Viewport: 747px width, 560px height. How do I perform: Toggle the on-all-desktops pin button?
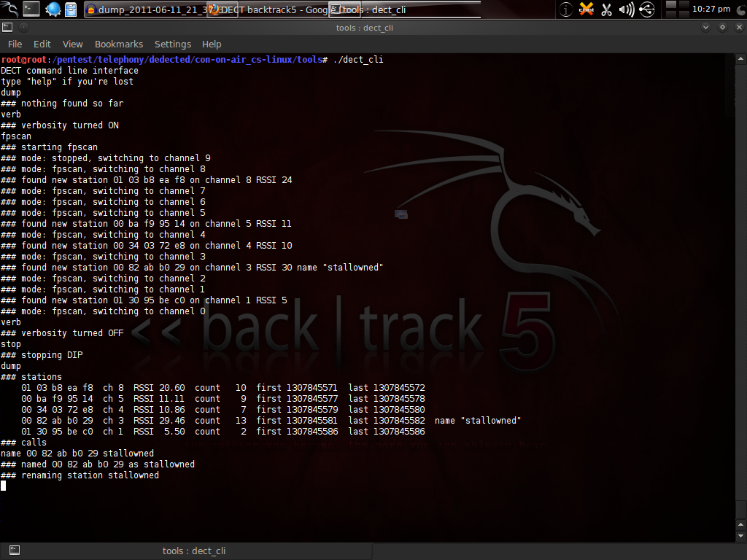coord(23,28)
